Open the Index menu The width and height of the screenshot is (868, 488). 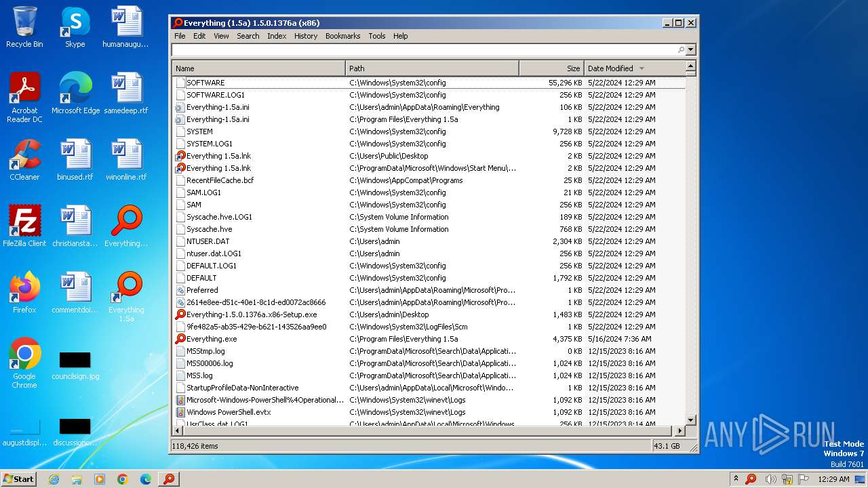pos(277,36)
